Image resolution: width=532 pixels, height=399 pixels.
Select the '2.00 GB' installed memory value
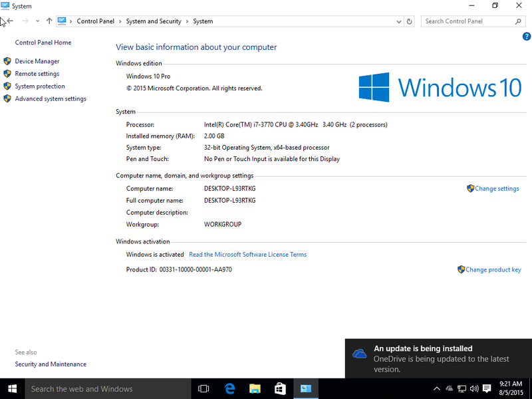(x=214, y=136)
